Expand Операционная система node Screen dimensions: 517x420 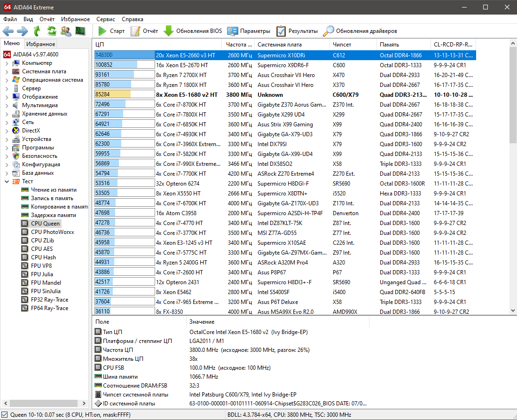point(7,80)
